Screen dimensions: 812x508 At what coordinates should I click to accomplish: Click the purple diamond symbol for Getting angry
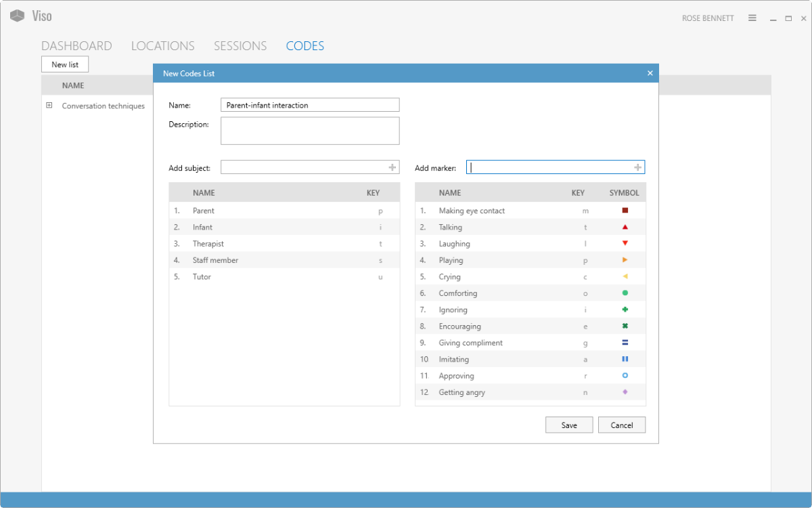(x=625, y=392)
